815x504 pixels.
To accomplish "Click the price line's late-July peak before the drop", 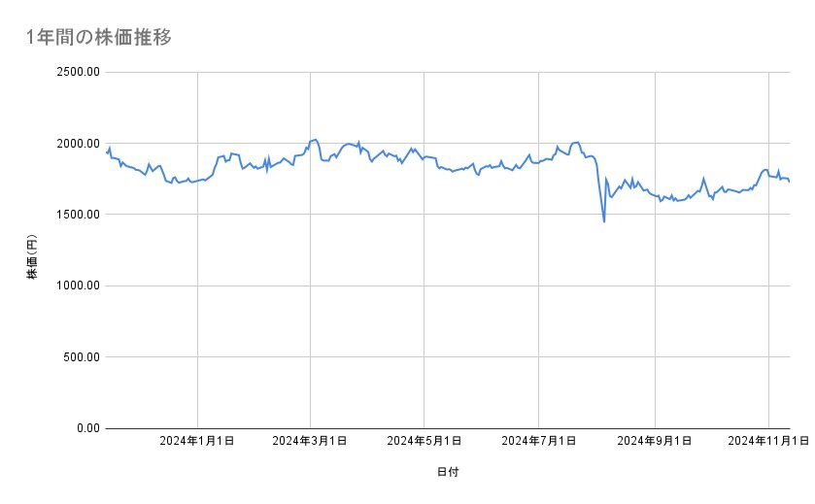I will [x=577, y=142].
